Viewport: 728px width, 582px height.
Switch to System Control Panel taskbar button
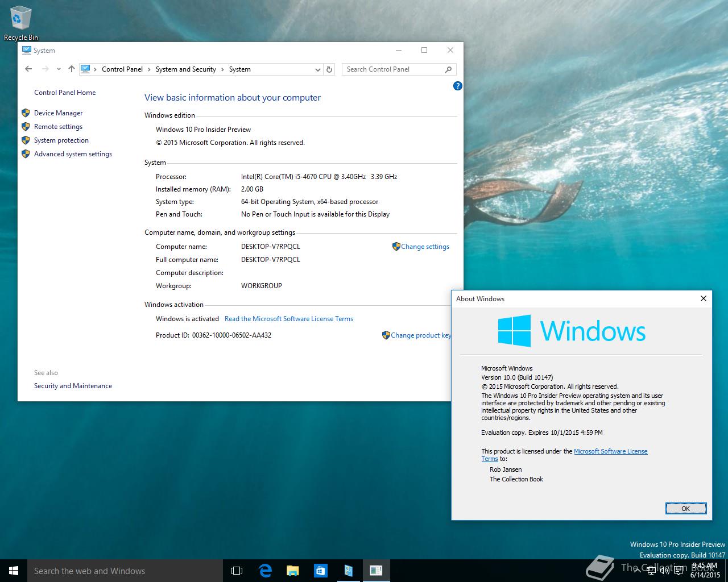click(348, 571)
